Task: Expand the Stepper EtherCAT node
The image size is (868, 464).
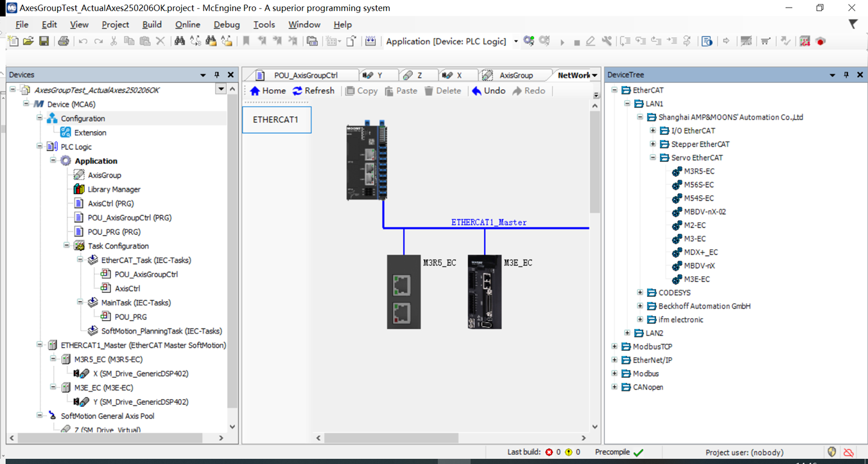Action: (653, 144)
